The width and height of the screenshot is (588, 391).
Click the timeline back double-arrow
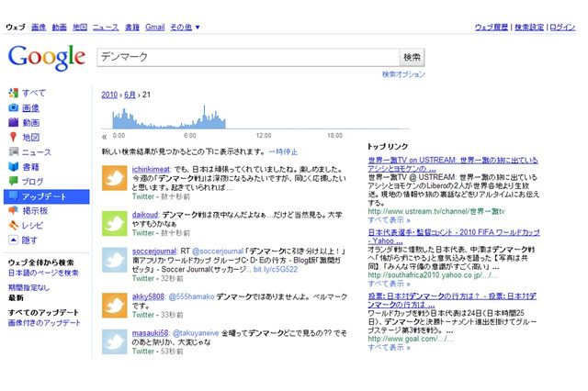click(x=104, y=137)
